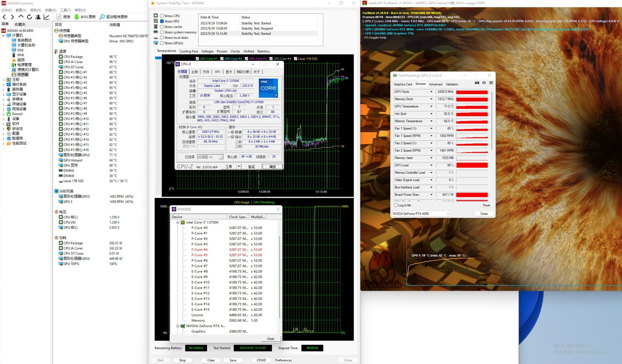Click clock frequency window vertical scrollbar
This screenshot has height=364, width=622.
click(x=280, y=277)
